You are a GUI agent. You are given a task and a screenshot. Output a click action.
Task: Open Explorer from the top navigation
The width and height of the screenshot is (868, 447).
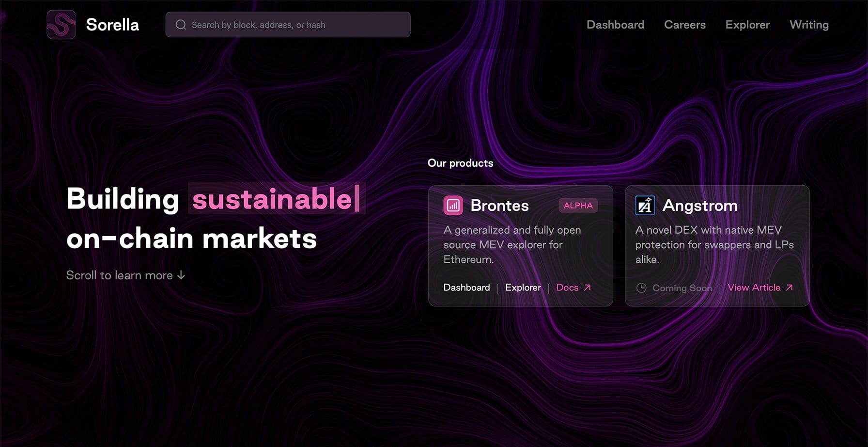click(747, 25)
